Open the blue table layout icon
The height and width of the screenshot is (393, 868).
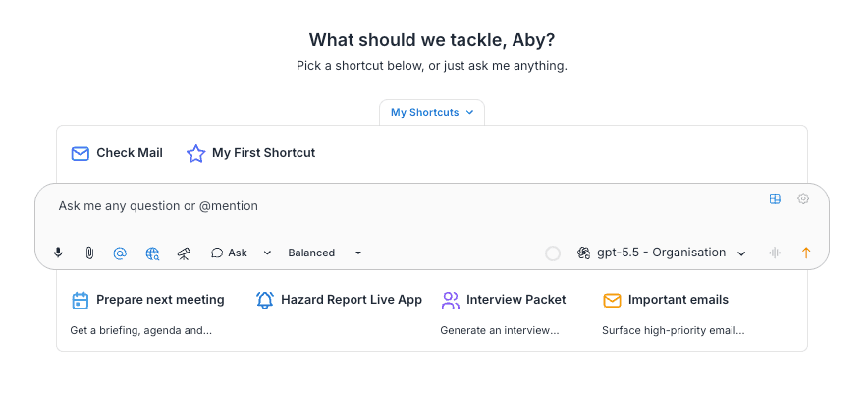point(775,198)
